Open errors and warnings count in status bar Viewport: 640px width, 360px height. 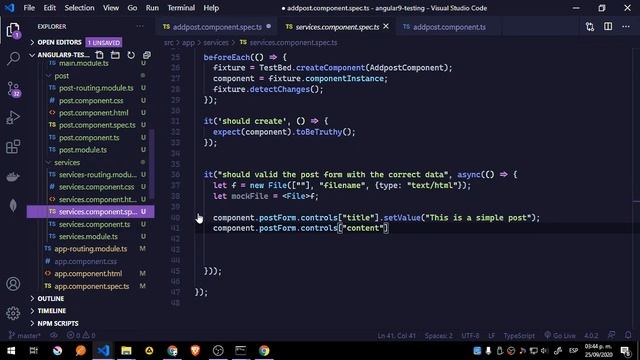(81, 336)
